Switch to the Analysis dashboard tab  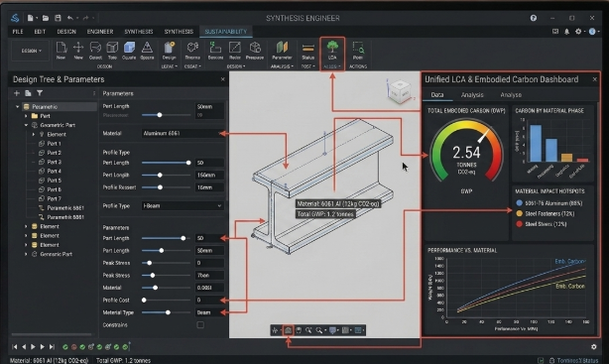[472, 95]
